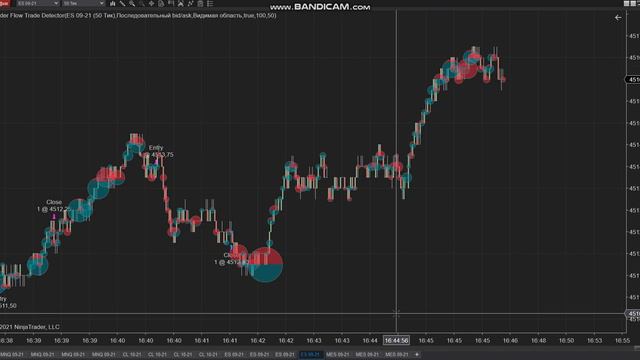
Task: Click the 16:50 time axis label
Action: [566, 340]
